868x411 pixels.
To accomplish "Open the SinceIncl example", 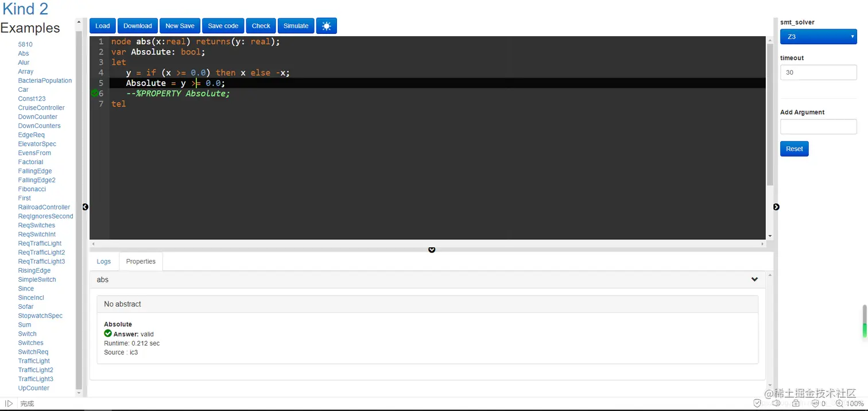I will [31, 297].
